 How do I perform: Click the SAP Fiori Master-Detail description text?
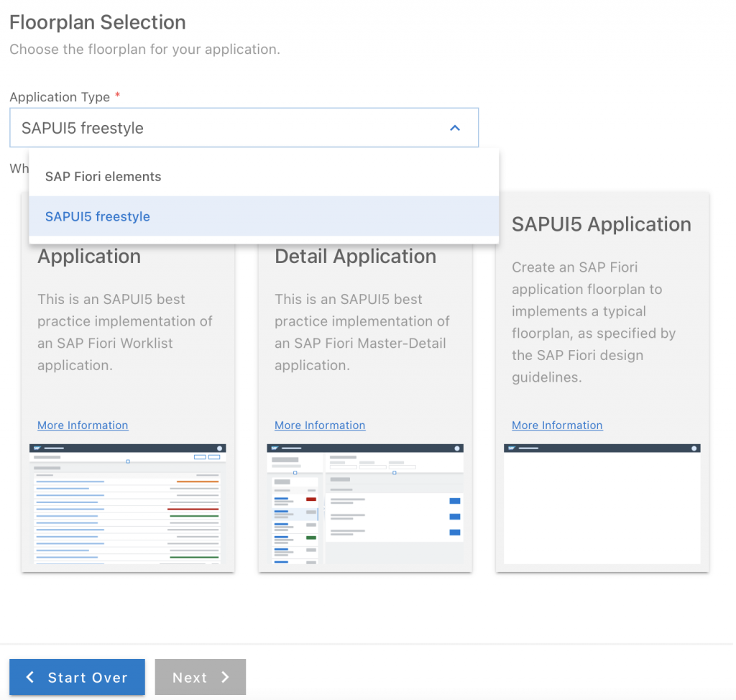coord(362,332)
